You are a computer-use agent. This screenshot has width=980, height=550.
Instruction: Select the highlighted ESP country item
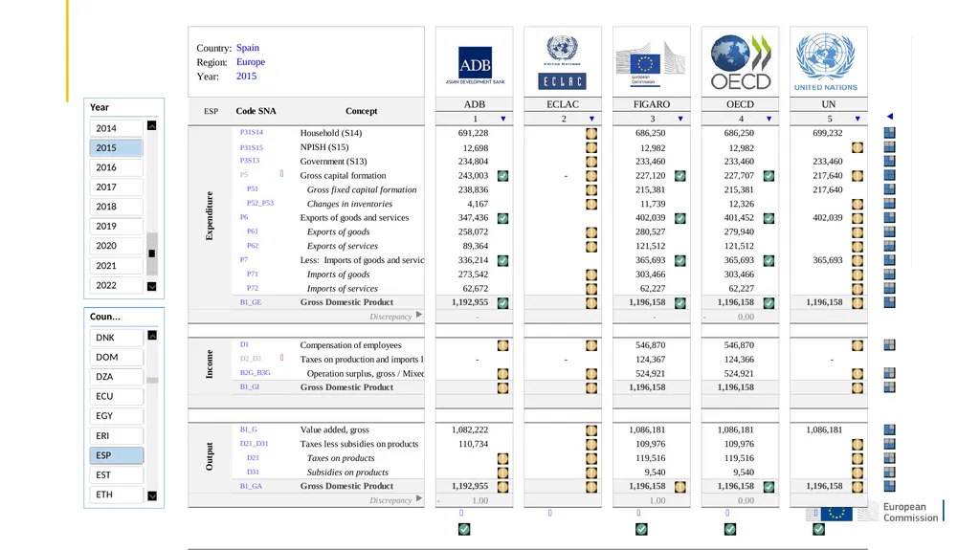(116, 455)
